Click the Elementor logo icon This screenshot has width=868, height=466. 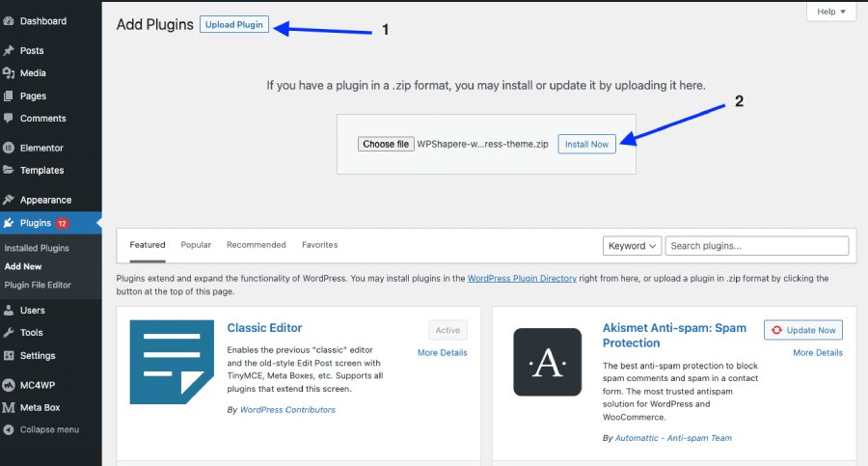click(9, 148)
